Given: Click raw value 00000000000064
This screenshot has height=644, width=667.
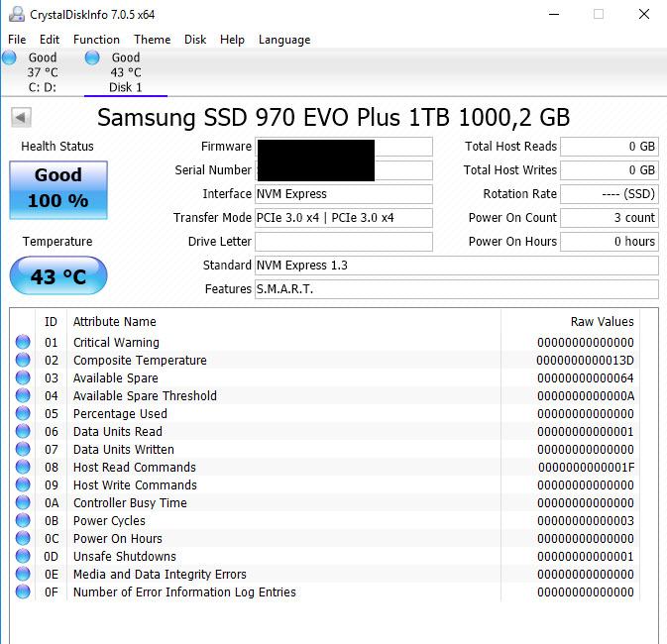Looking at the screenshot, I should click(x=586, y=378).
